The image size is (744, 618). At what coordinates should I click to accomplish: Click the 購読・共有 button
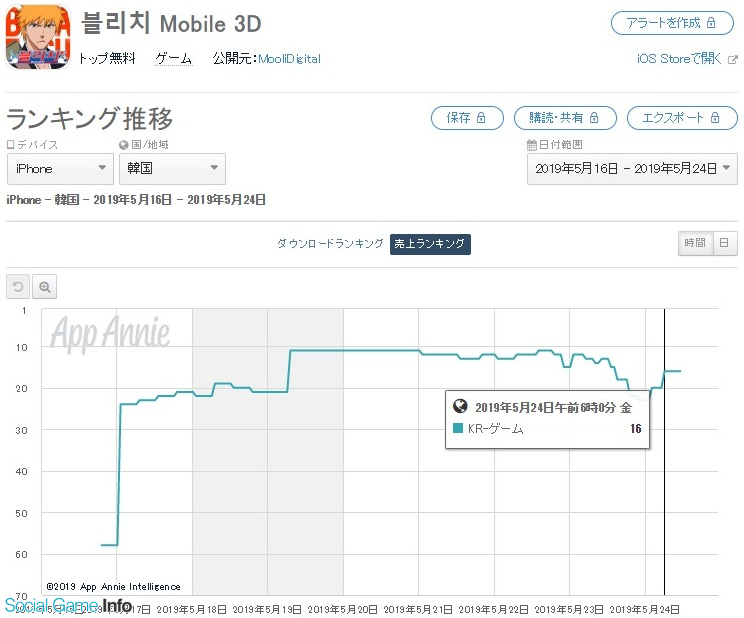pos(565,118)
